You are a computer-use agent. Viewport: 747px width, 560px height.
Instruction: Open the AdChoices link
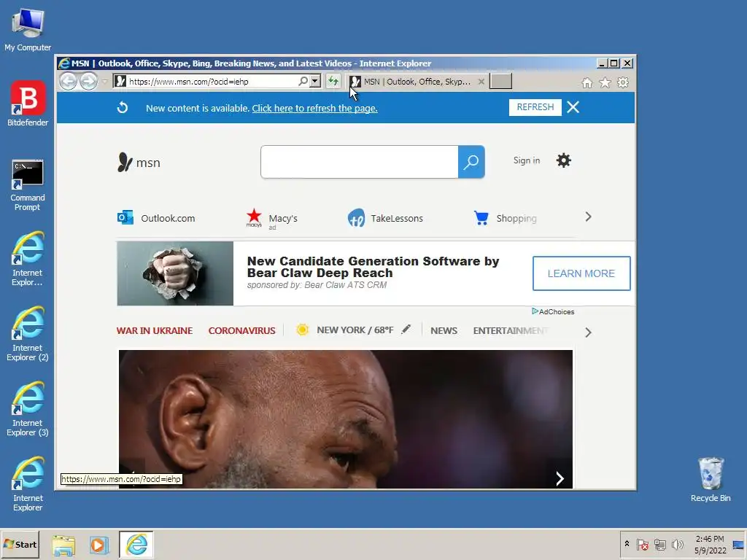[553, 311]
